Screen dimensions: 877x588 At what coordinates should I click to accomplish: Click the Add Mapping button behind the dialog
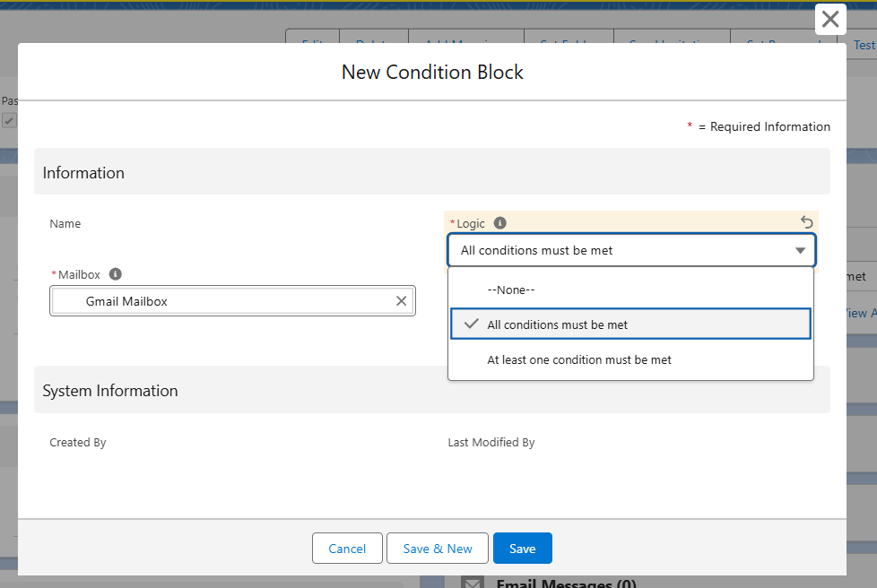click(x=465, y=37)
